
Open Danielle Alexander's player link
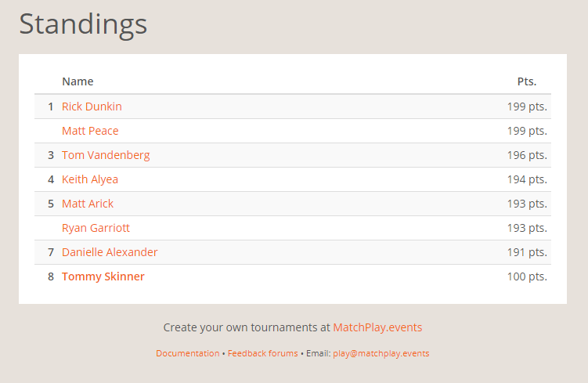point(110,252)
